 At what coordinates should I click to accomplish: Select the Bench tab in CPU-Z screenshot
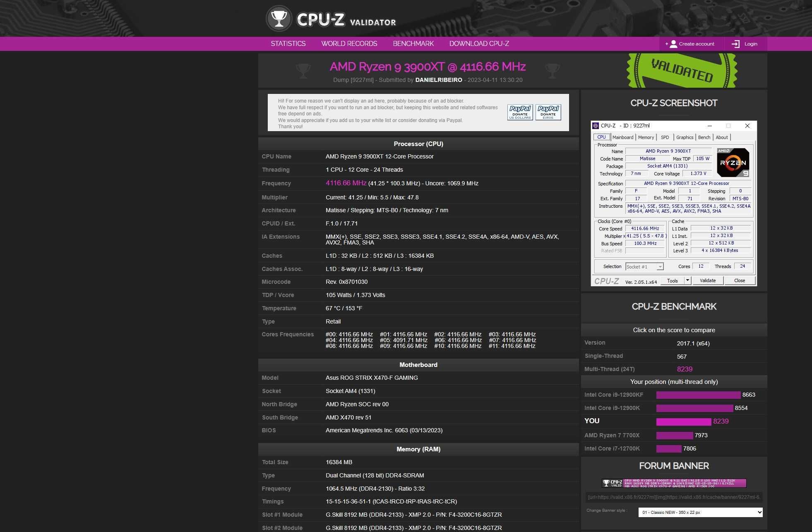pyautogui.click(x=704, y=137)
